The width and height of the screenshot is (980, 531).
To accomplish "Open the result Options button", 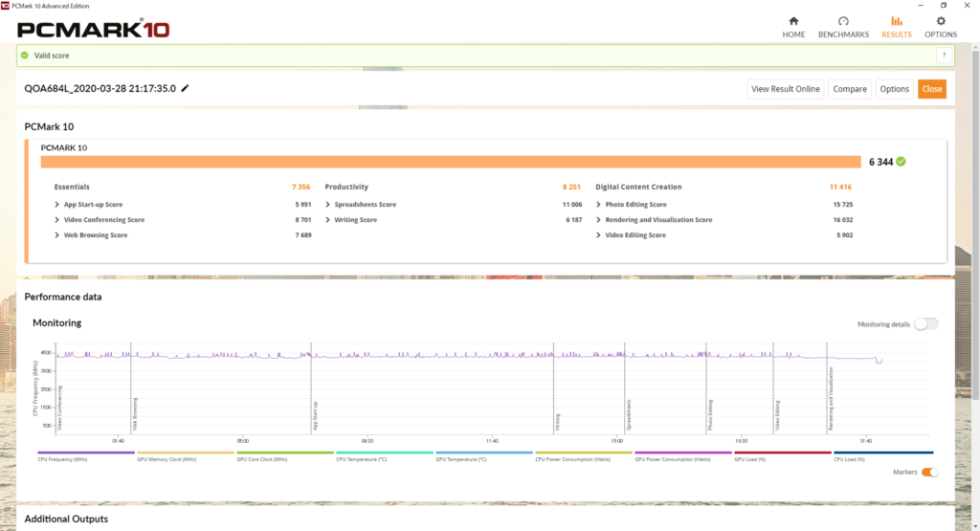I will click(x=895, y=89).
